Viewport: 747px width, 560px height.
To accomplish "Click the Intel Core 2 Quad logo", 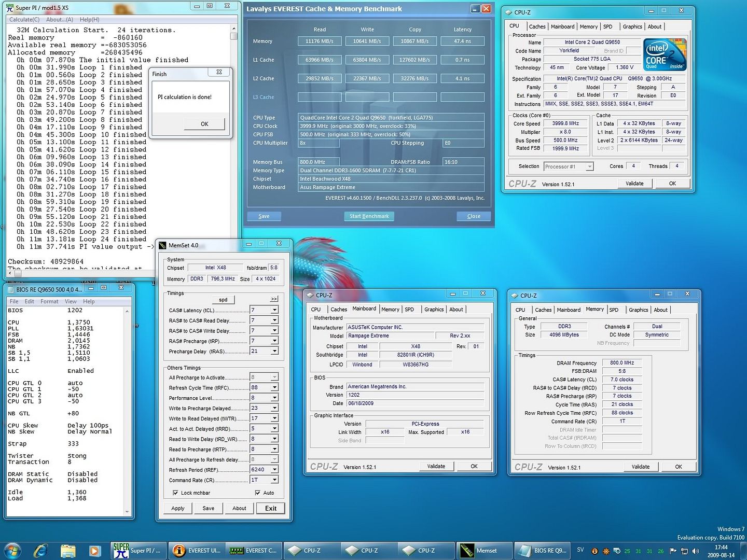I will (x=665, y=54).
